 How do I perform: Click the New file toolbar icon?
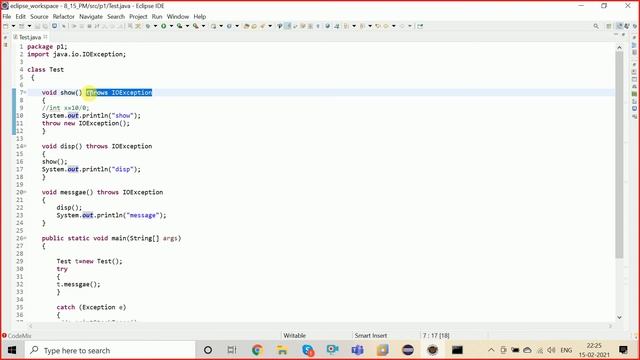pyautogui.click(x=5, y=26)
